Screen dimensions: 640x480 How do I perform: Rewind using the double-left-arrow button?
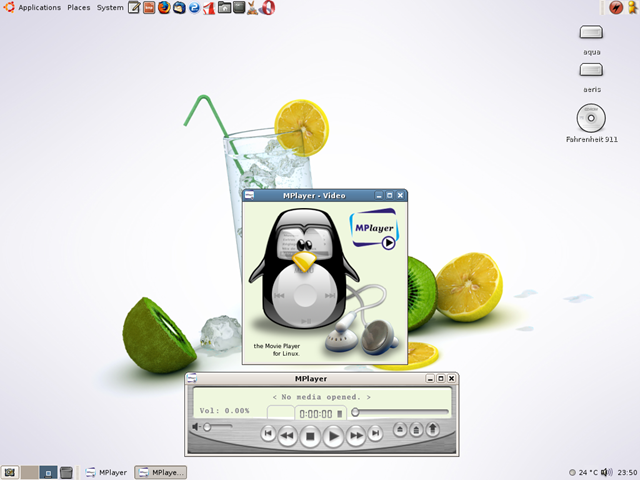click(287, 436)
